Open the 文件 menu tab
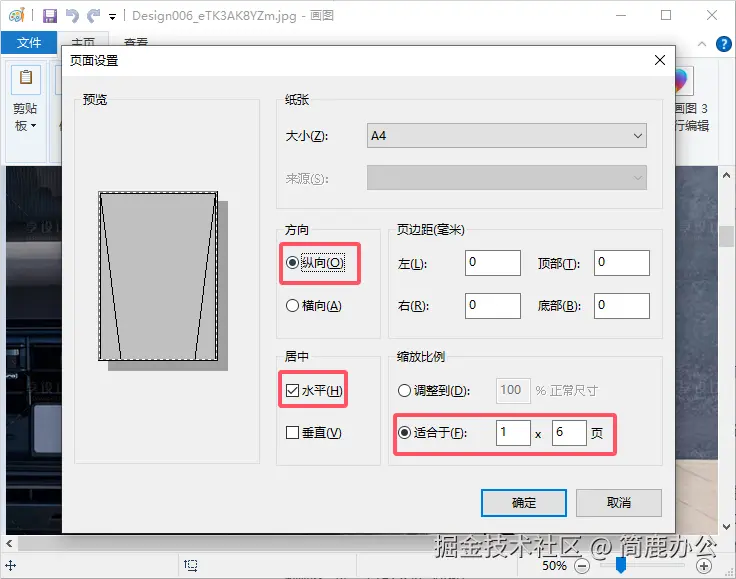The image size is (736, 579). [x=29, y=43]
